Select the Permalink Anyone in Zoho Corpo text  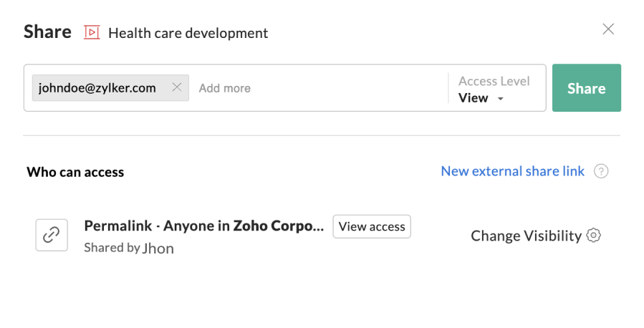[x=204, y=226]
